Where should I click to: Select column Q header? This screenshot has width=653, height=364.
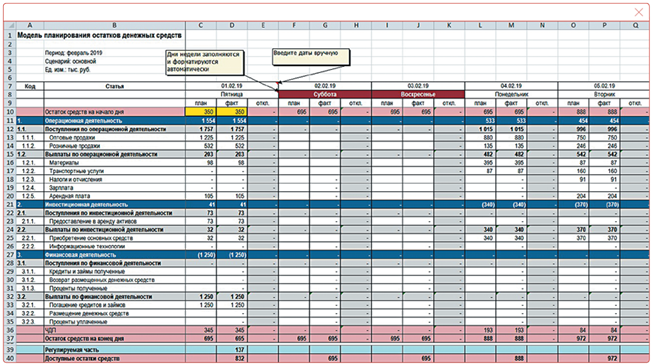point(635,25)
